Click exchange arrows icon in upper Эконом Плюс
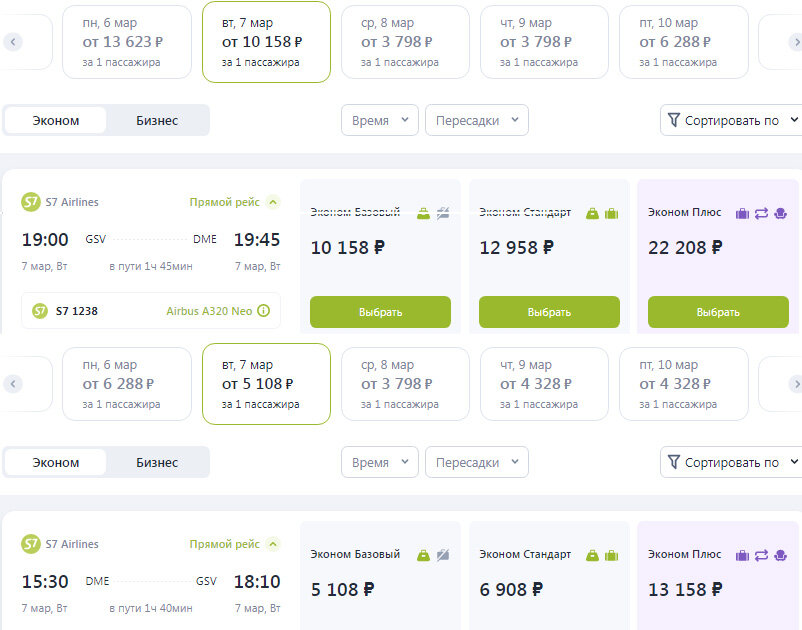 761,213
